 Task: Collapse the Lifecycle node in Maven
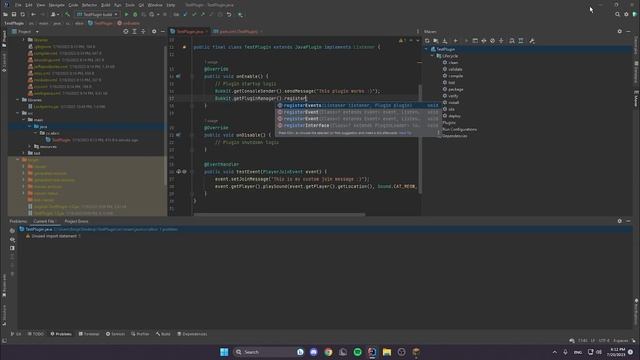[x=432, y=56]
